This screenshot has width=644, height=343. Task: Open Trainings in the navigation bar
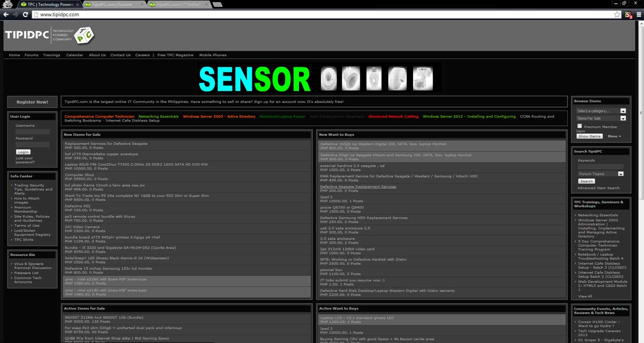point(51,55)
